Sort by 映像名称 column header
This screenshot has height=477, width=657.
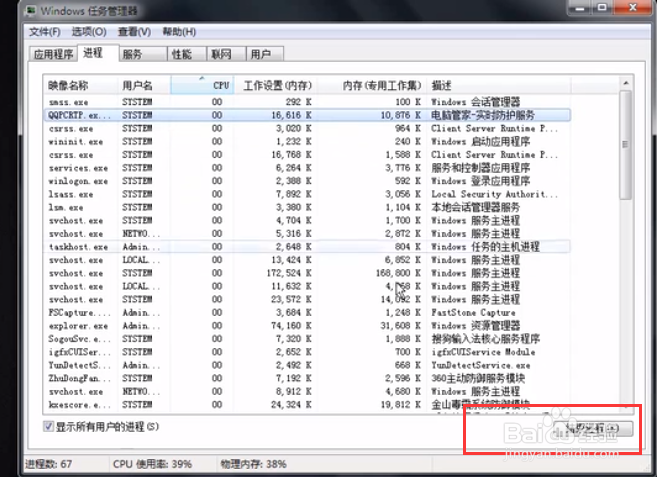(x=80, y=86)
